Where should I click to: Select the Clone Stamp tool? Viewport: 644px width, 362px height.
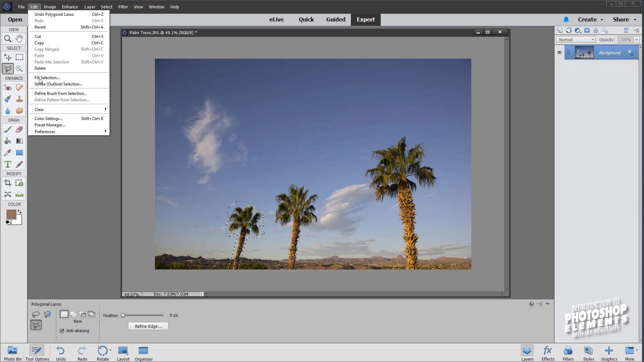tap(19, 99)
